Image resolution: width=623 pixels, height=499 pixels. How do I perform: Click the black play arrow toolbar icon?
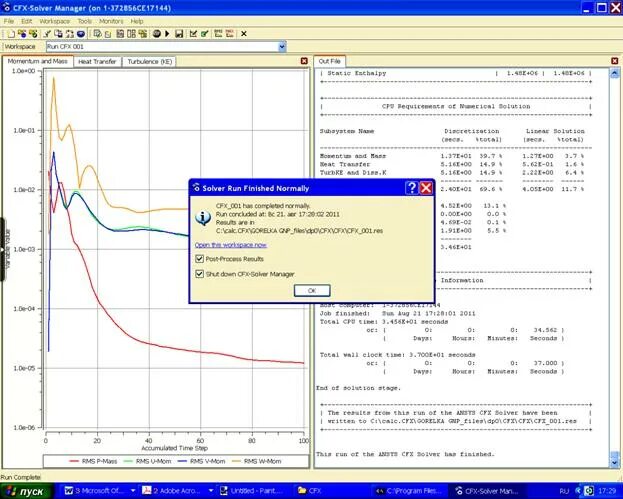(x=167, y=34)
